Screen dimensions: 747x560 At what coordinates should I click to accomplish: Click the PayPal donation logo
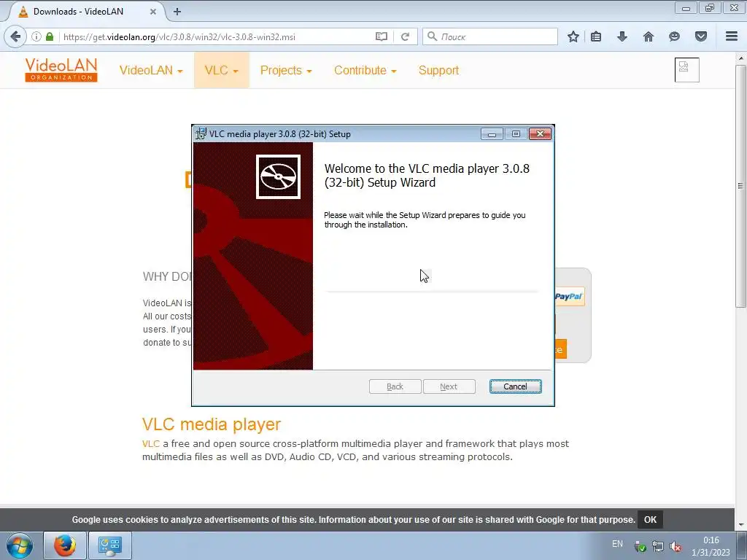tap(569, 297)
